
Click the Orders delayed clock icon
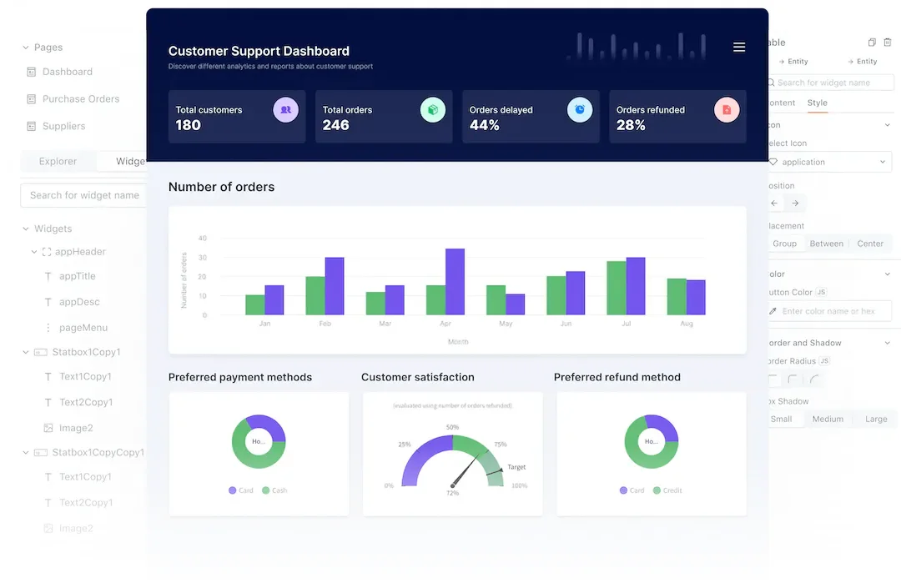[580, 109]
